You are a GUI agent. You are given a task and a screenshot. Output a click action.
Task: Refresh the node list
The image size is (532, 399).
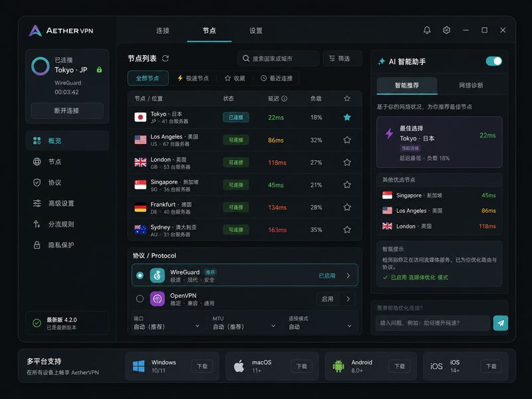pyautogui.click(x=165, y=59)
